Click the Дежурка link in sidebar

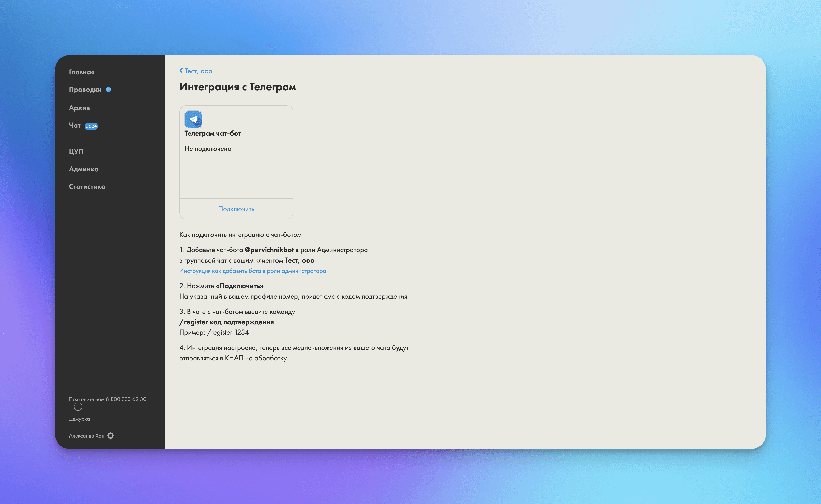pos(79,419)
